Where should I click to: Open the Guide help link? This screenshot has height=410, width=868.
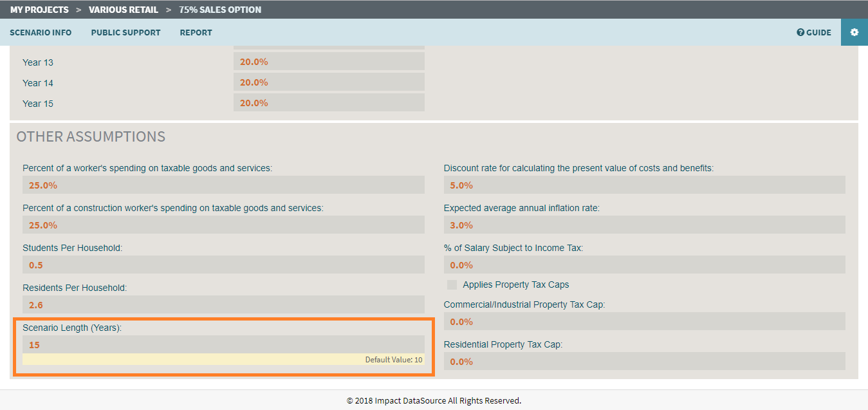click(814, 32)
